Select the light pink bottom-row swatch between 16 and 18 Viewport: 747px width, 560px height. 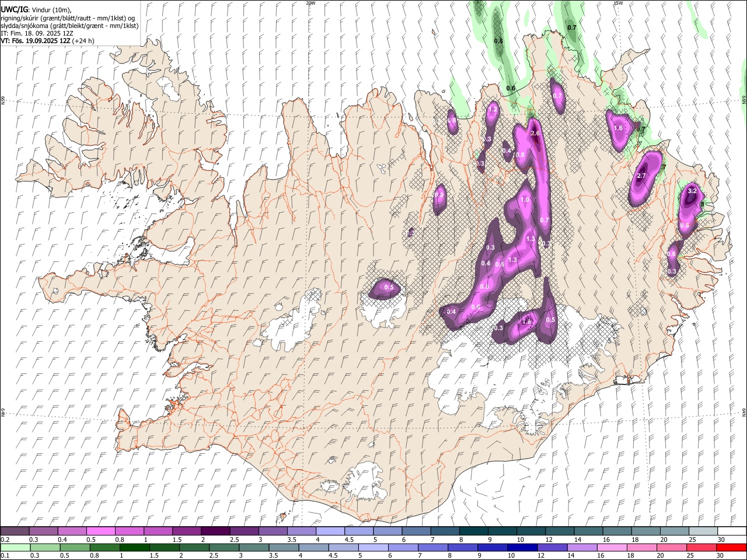pyautogui.click(x=612, y=547)
